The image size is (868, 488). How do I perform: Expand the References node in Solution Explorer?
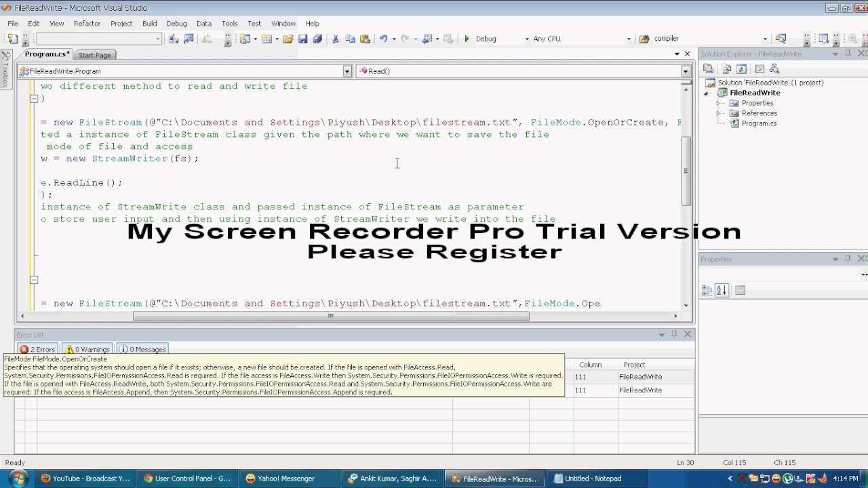coord(719,113)
